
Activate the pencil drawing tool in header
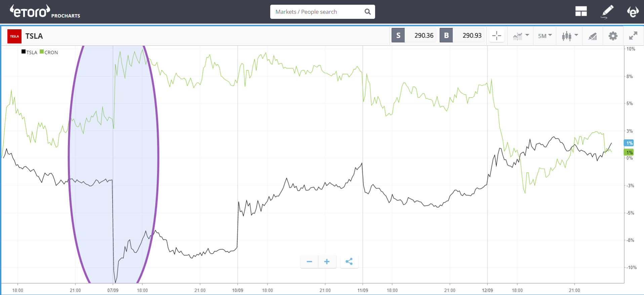(x=607, y=12)
